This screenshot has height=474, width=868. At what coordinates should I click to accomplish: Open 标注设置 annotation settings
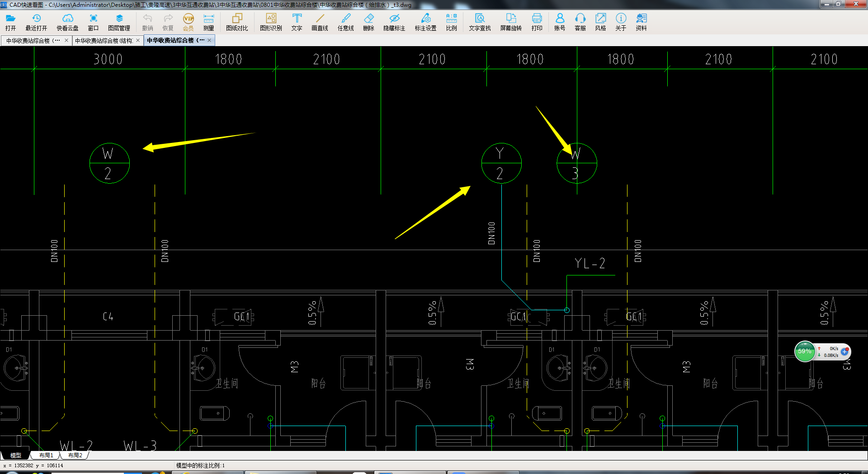(x=425, y=22)
